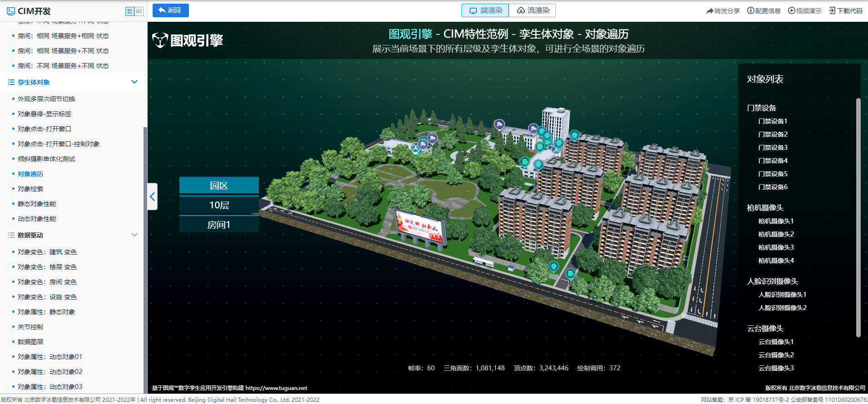The image size is (868, 404).
Task: Open the www.tuguan.net link
Action: pos(276,388)
